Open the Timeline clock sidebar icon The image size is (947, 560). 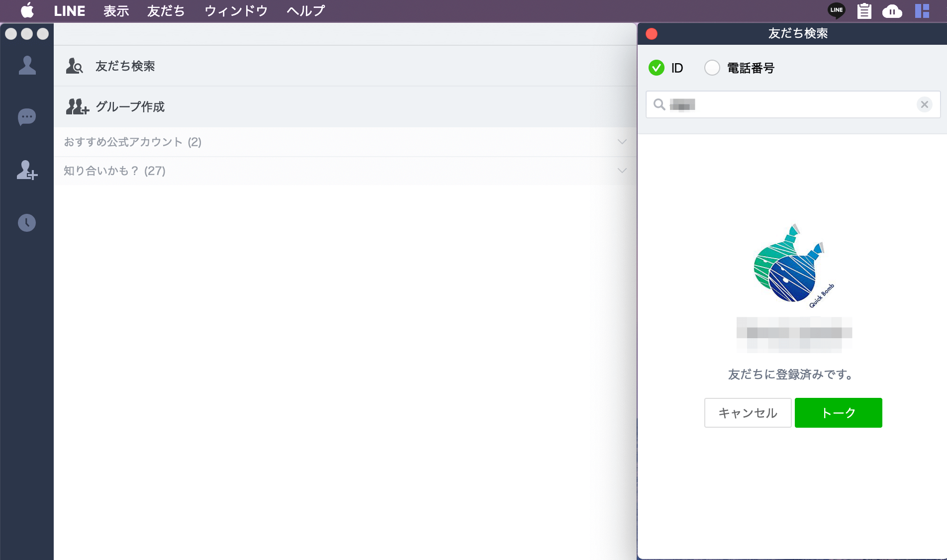(27, 223)
